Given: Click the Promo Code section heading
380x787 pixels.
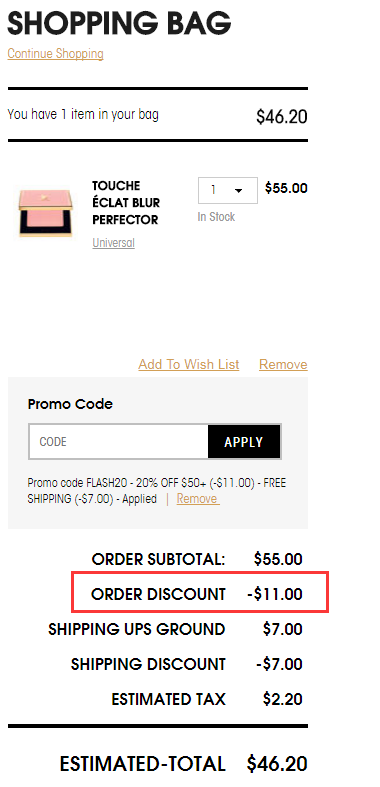Looking at the screenshot, I should 70,404.
